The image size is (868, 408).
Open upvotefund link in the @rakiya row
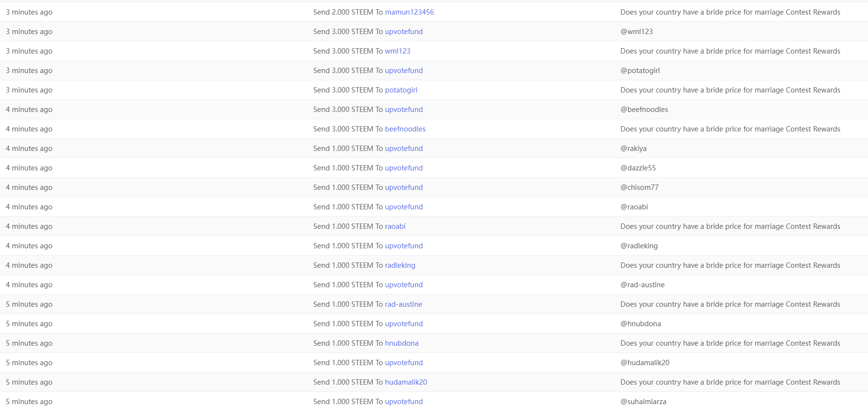pos(404,148)
